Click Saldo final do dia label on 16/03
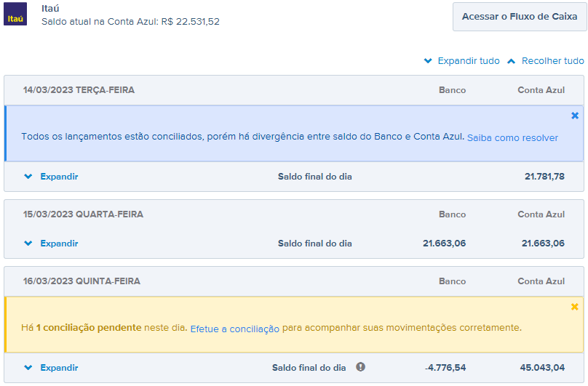Image resolution: width=588 pixels, height=386 pixels. [x=309, y=368]
